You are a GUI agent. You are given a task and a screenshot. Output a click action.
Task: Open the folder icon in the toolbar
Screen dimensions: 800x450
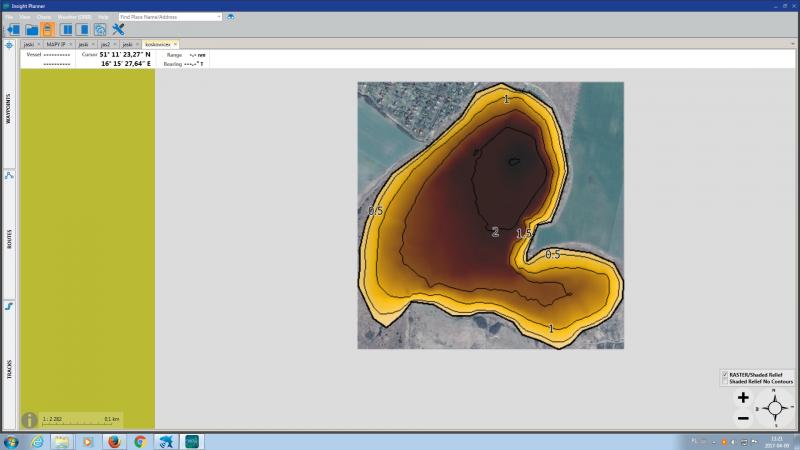tap(31, 30)
